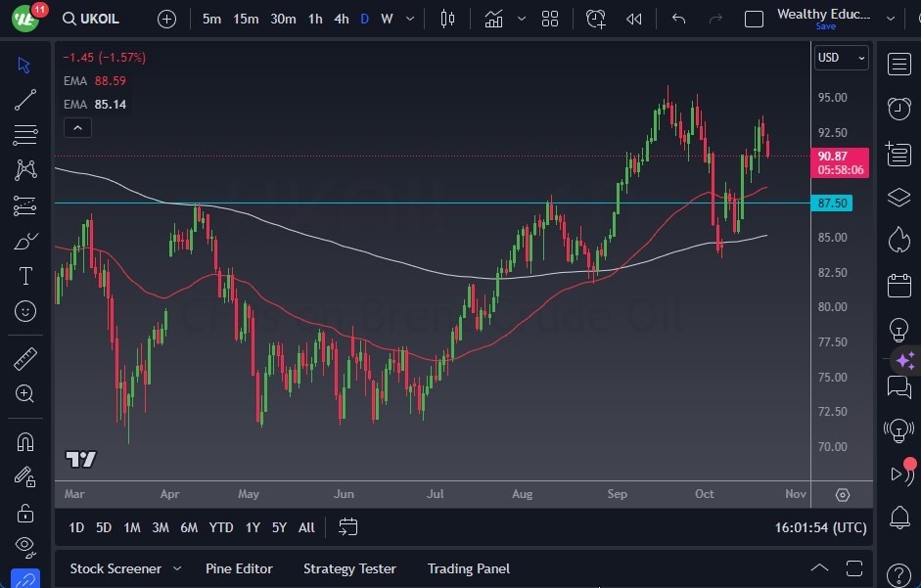Open the Strategy Tester tab
This screenshot has height=588, width=921.
(x=349, y=568)
